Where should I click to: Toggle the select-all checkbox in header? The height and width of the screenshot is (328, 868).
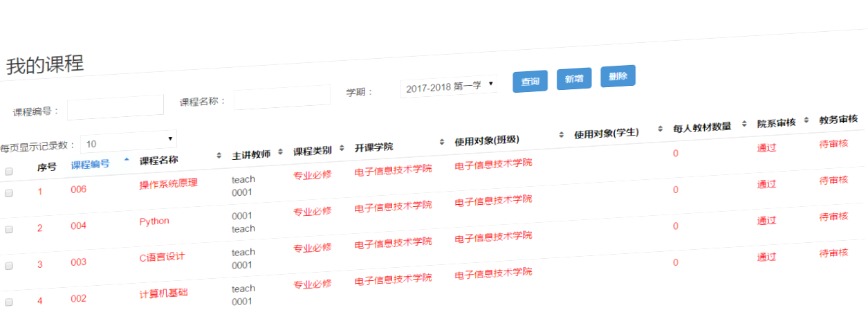9,171
